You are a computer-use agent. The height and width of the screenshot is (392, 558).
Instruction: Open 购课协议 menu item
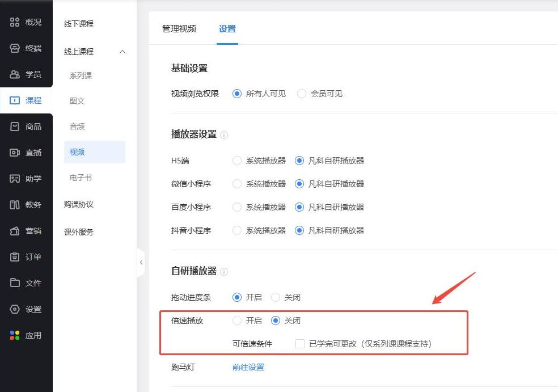click(x=79, y=204)
